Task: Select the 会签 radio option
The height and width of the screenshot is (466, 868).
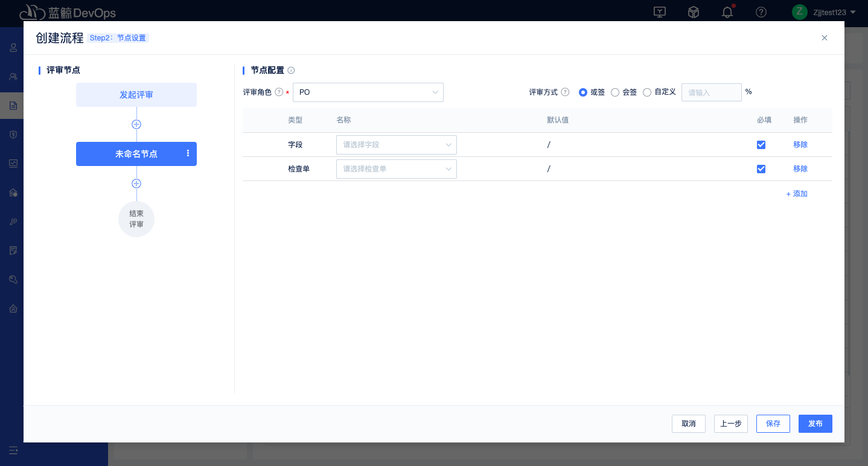Action: [615, 92]
